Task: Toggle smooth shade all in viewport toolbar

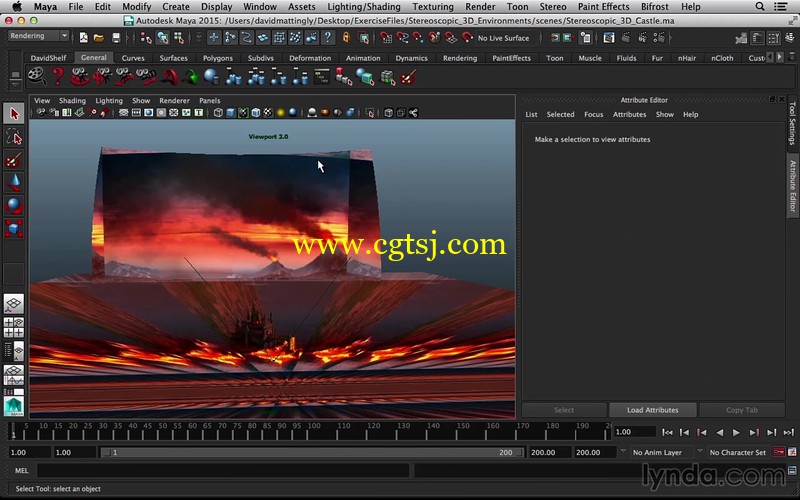Action: click(x=231, y=113)
